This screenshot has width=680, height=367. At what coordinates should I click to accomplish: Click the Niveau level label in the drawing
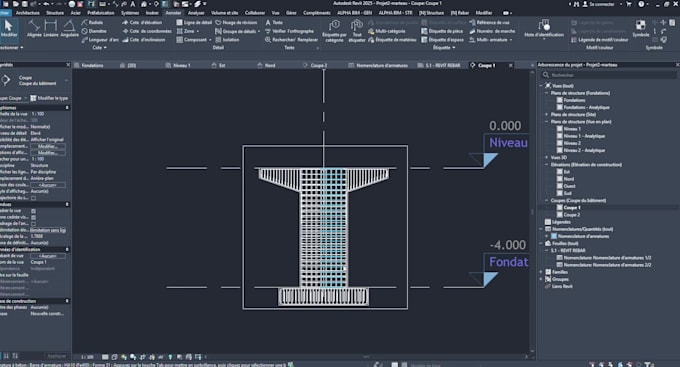[x=508, y=143]
